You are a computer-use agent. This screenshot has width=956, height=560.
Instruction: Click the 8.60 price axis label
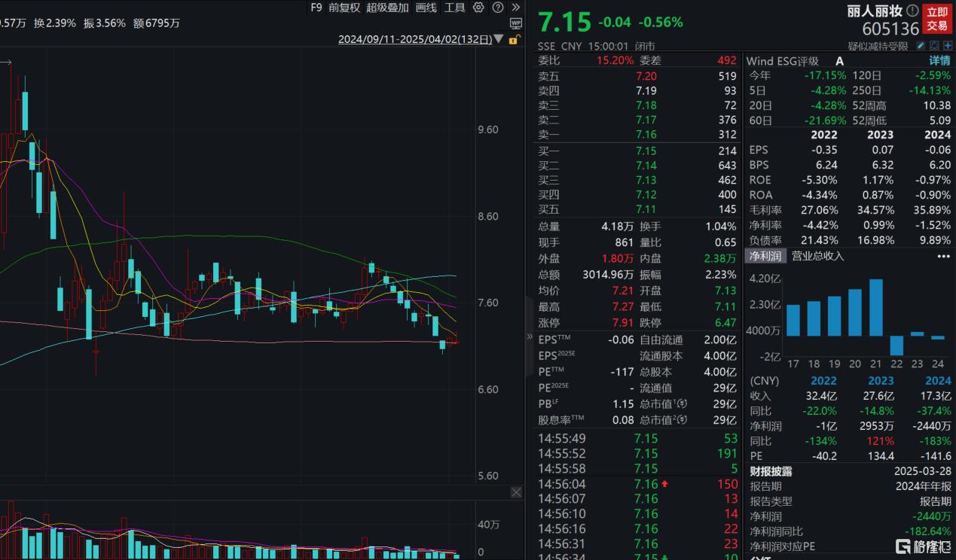pyautogui.click(x=487, y=216)
